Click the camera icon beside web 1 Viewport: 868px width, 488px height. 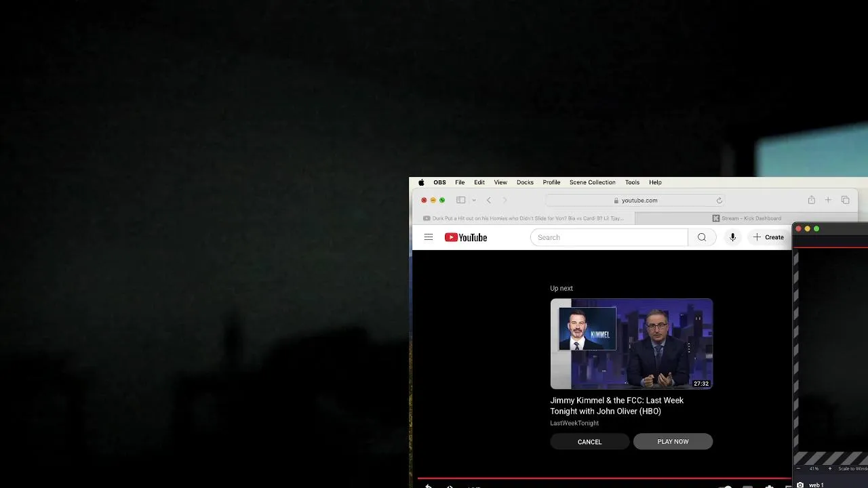click(x=800, y=485)
